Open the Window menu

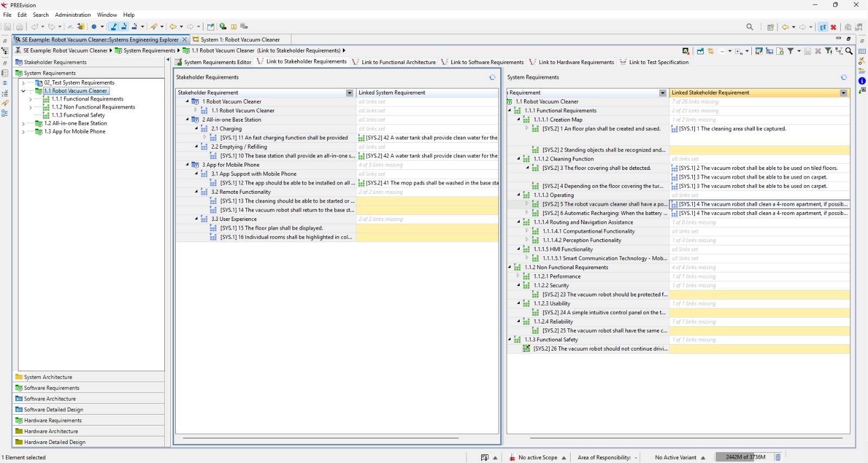(x=107, y=15)
